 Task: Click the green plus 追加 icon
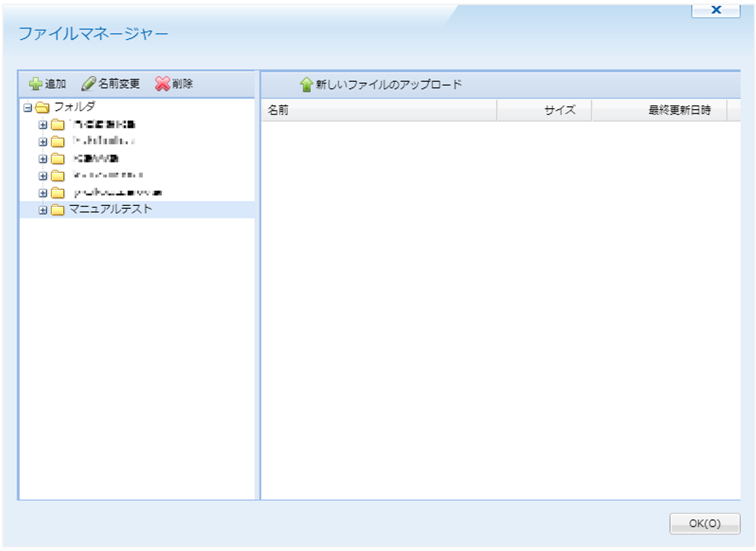pos(36,84)
